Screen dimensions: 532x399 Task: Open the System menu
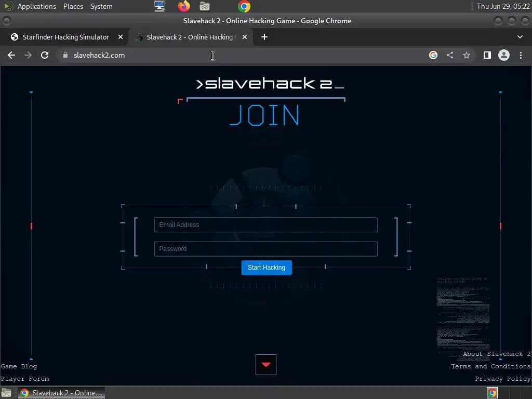pos(101,6)
